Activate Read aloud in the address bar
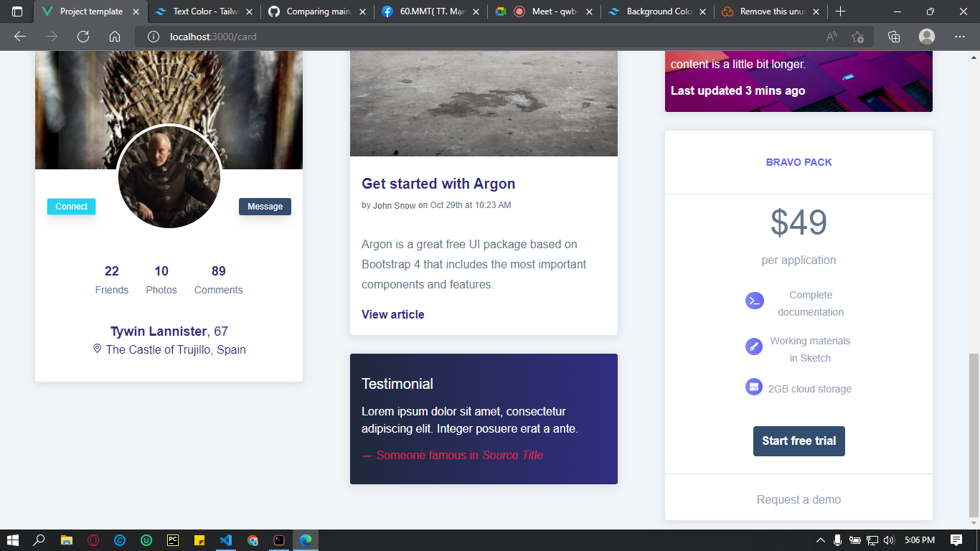The height and width of the screenshot is (551, 980). [x=832, y=37]
